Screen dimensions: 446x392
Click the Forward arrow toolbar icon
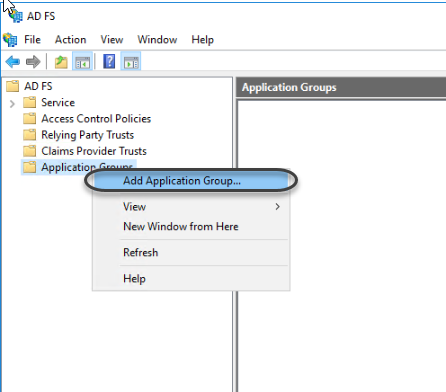[33, 62]
